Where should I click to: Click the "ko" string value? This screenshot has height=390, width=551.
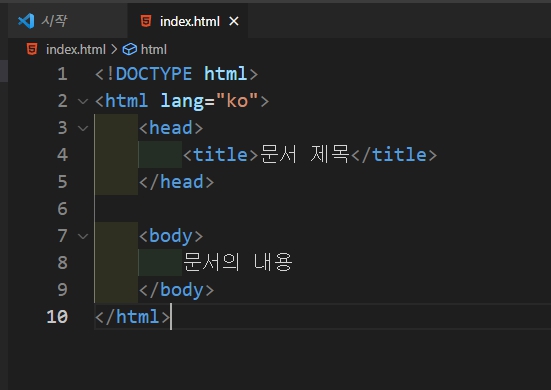click(237, 101)
